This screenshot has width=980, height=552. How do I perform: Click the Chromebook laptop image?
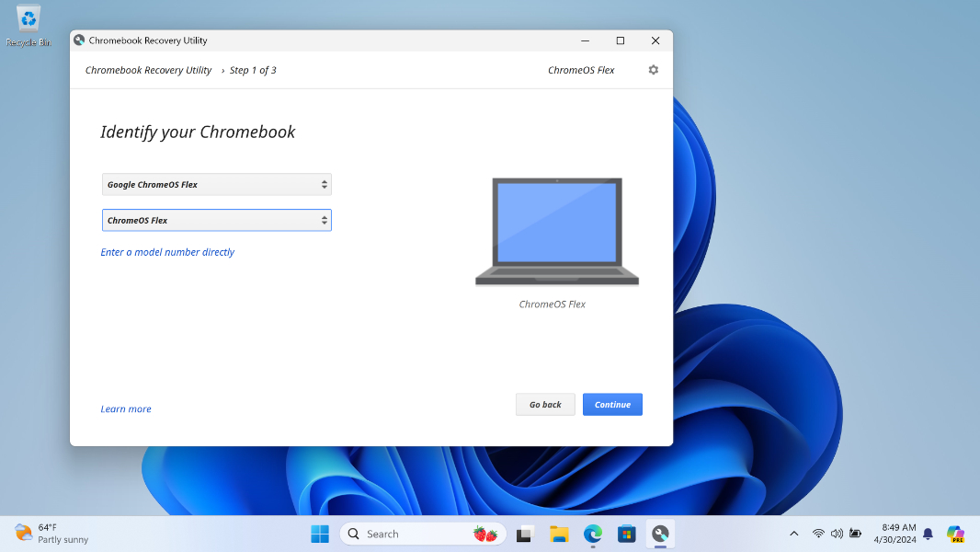point(556,232)
